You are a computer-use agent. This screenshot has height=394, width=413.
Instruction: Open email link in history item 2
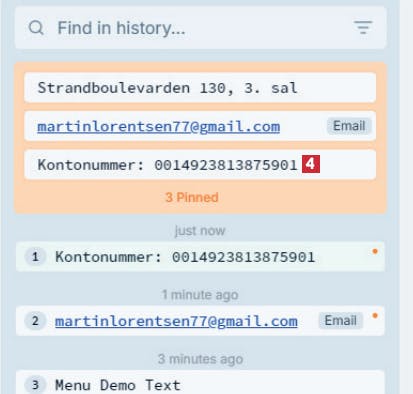click(176, 321)
